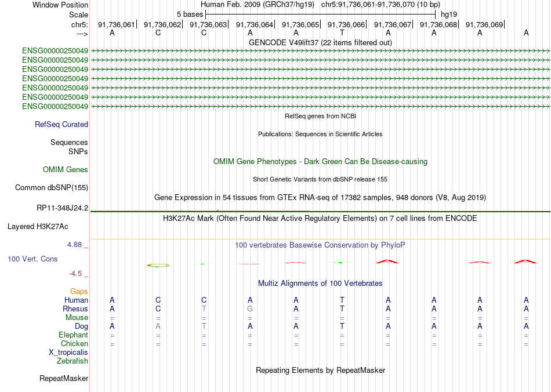This screenshot has height=392, width=551.
Task: Select the Rhesus alignment row label
Action: (75, 308)
